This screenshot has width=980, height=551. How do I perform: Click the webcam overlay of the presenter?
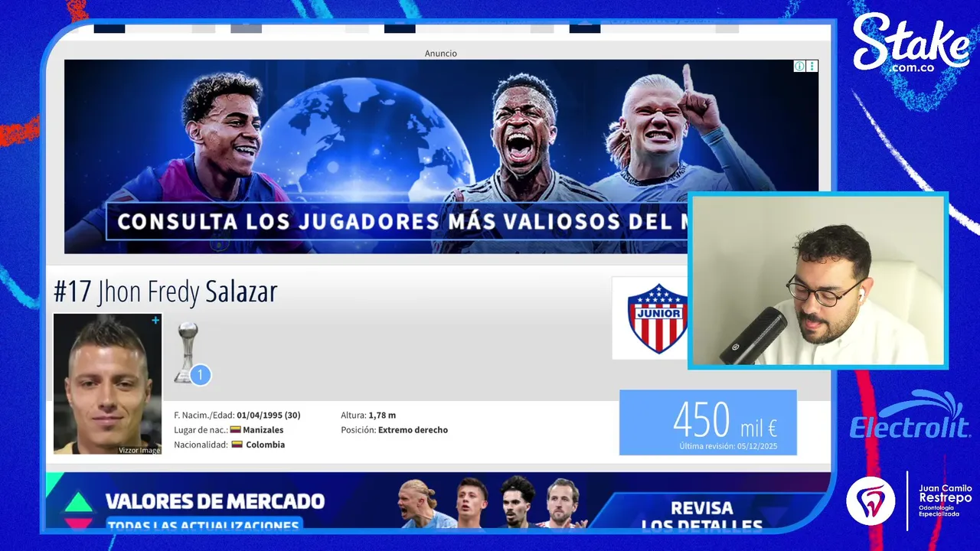[x=818, y=281]
